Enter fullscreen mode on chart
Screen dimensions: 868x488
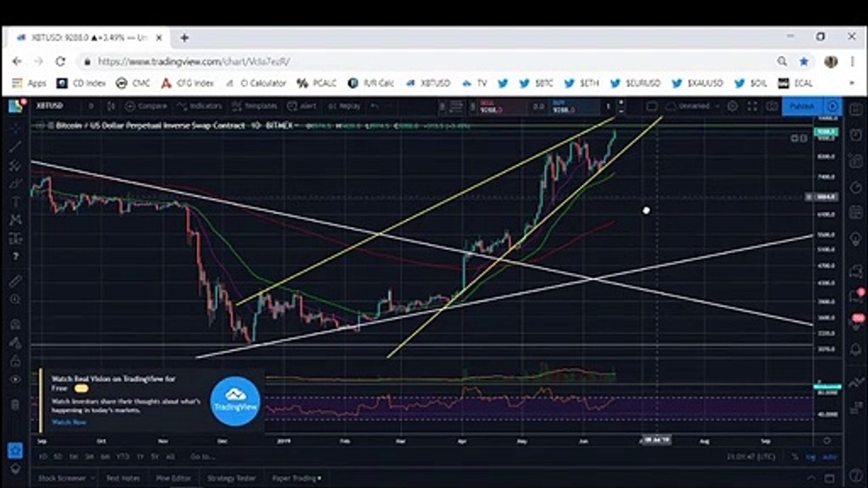pos(752,106)
